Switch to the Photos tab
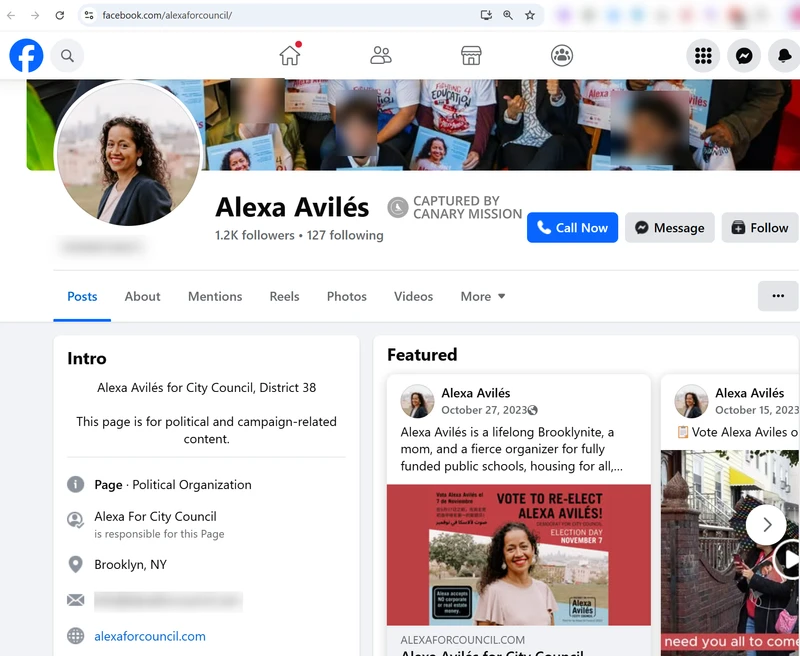 tap(346, 296)
